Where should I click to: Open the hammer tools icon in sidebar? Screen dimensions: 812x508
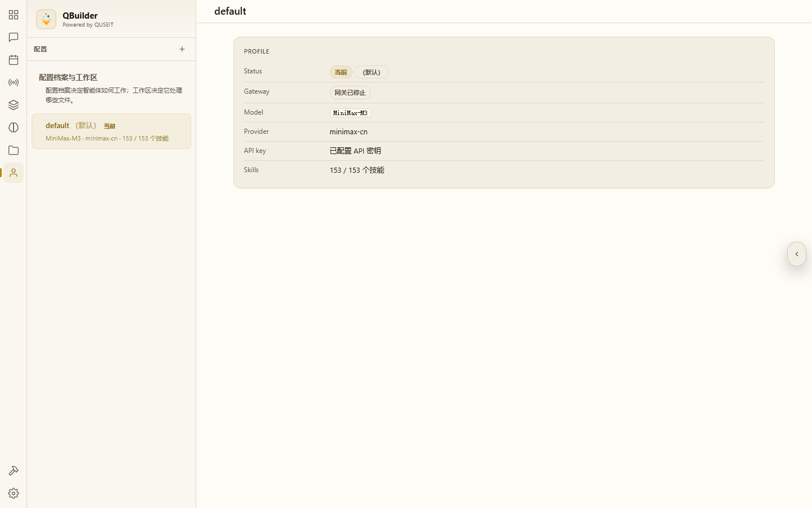tap(14, 471)
